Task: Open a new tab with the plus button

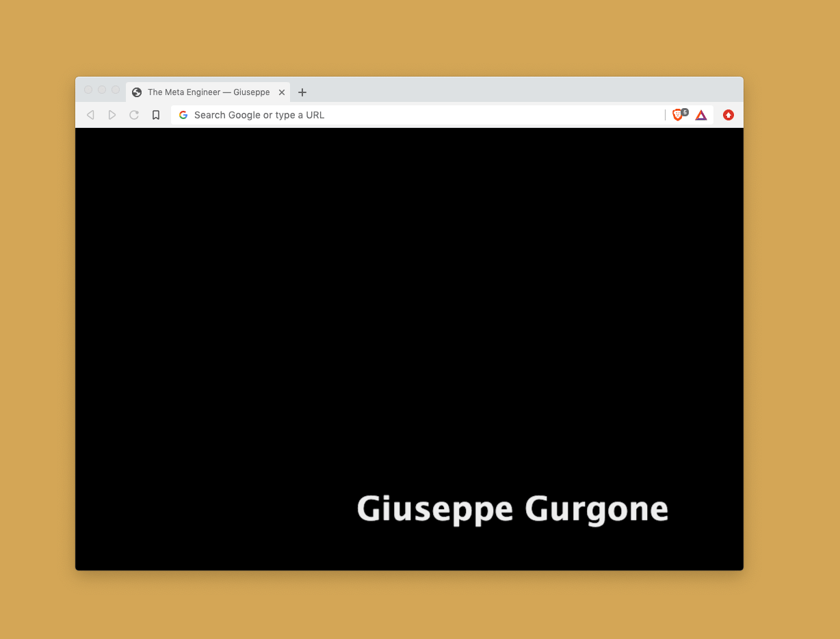Action: (302, 92)
